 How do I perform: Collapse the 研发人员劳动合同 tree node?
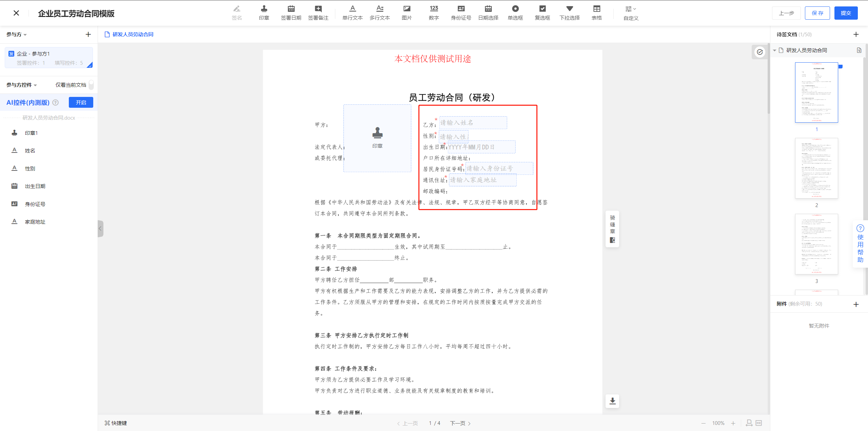774,50
